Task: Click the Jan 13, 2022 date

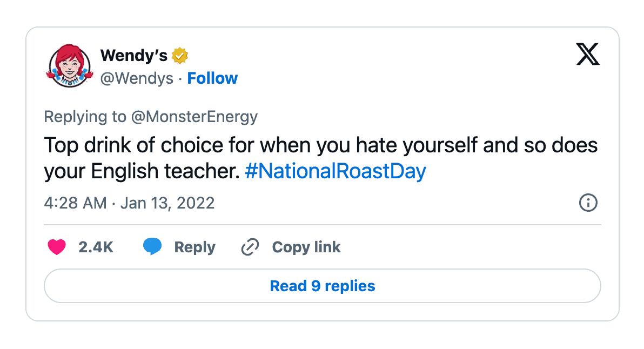Action: pyautogui.click(x=167, y=203)
